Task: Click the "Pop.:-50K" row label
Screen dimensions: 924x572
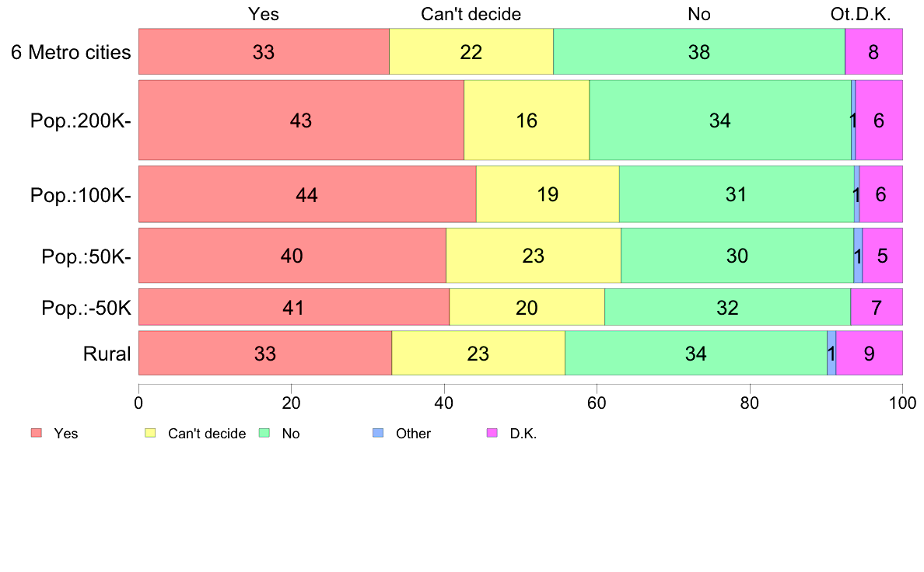Action: click(x=86, y=308)
